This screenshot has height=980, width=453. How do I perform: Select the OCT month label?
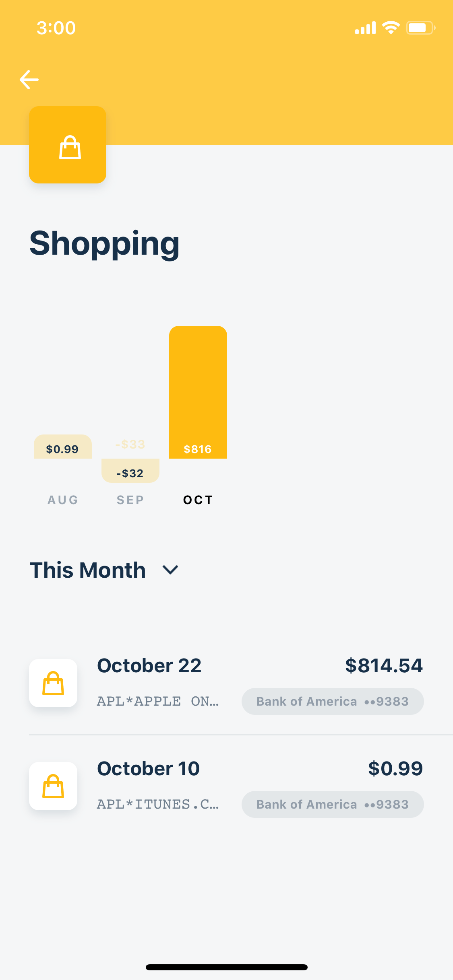pos(198,500)
